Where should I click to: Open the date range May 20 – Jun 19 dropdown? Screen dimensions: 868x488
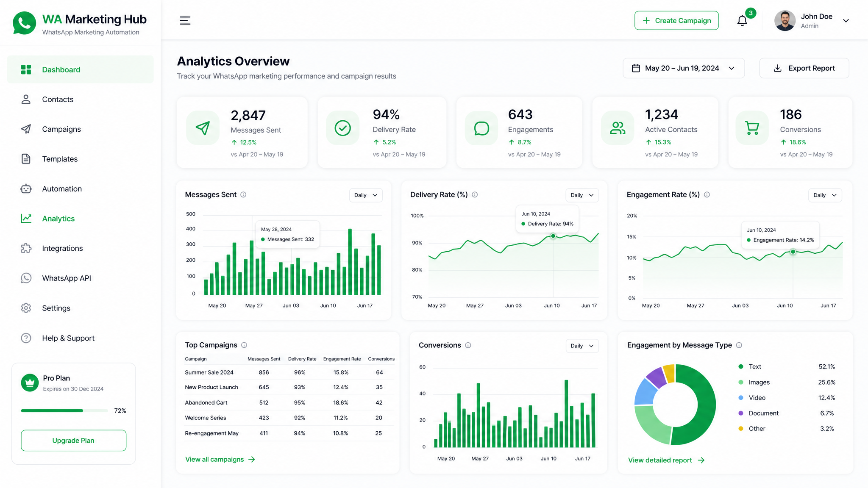(684, 68)
